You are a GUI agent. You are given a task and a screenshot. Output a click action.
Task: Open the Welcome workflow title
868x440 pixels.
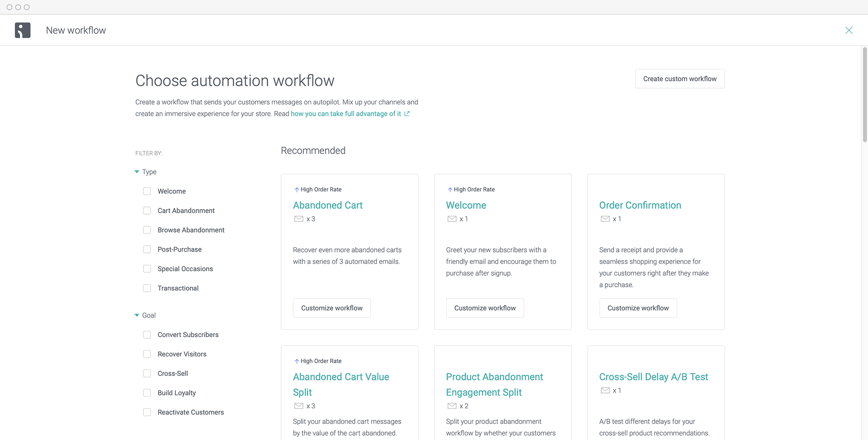click(x=466, y=205)
